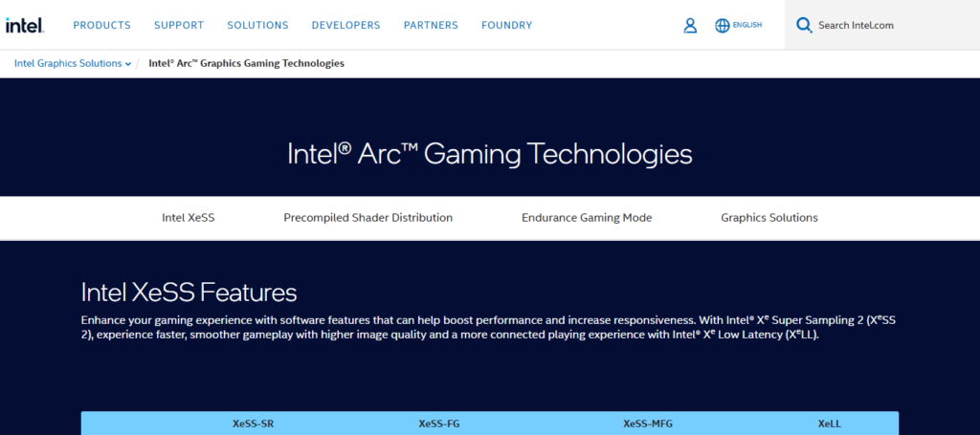Click the Intel logo
The image size is (980, 435).
(x=25, y=25)
